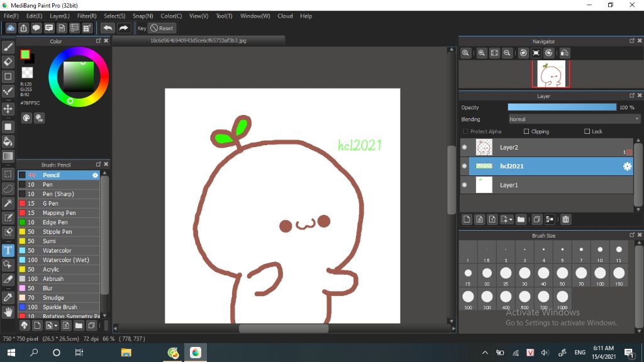Image resolution: width=644 pixels, height=362 pixels.
Task: Toggle the Key button in toolbar
Action: point(142,28)
